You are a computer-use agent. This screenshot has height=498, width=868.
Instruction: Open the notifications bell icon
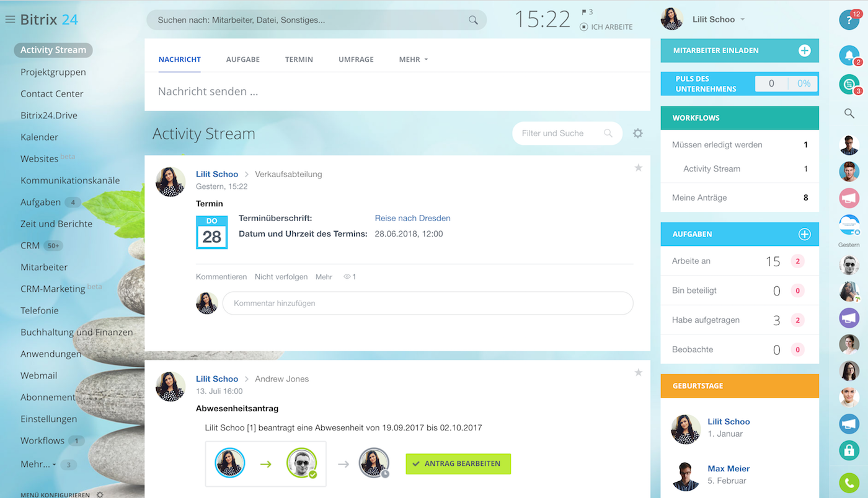click(849, 55)
